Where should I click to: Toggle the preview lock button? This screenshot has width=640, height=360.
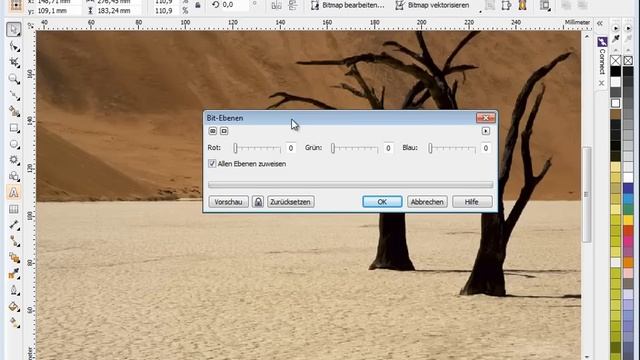tap(258, 202)
